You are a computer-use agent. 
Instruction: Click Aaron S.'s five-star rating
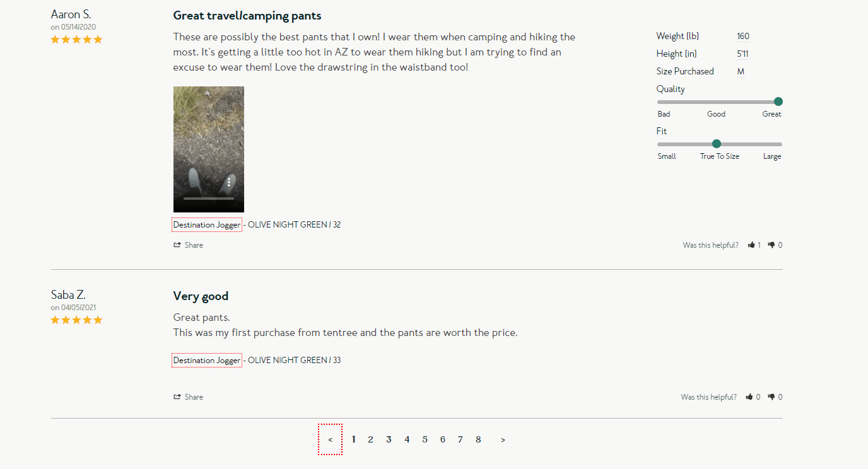click(76, 40)
